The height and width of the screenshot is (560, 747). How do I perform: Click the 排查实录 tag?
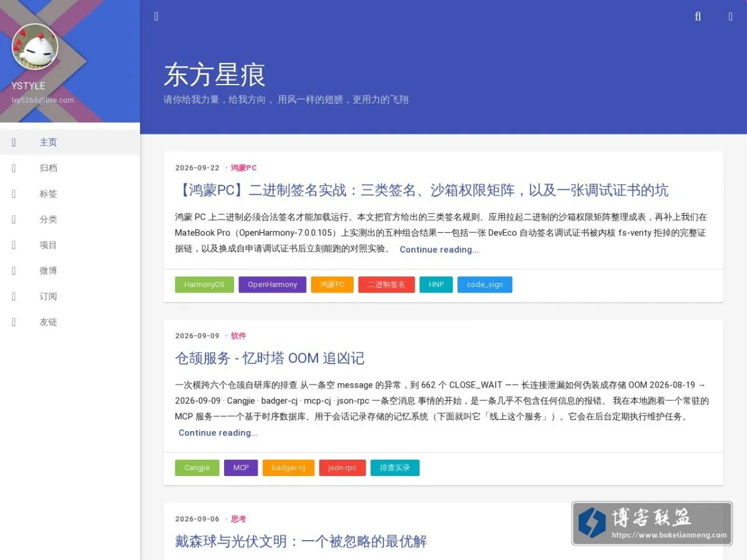point(395,467)
